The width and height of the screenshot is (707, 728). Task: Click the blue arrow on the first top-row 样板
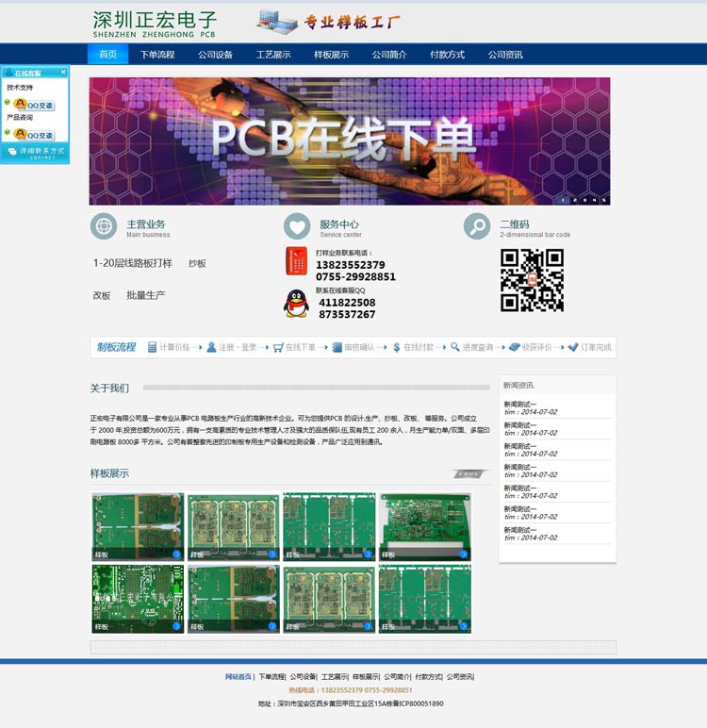pos(176,554)
